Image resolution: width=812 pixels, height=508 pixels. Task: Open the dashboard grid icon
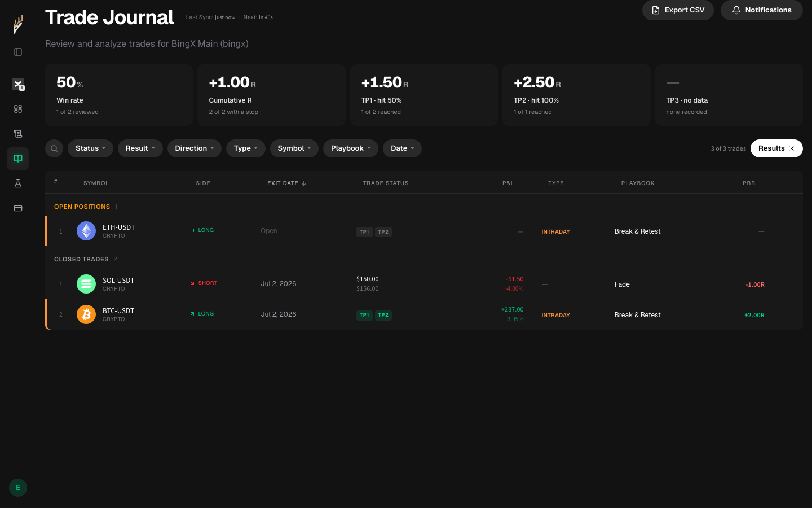[18, 109]
